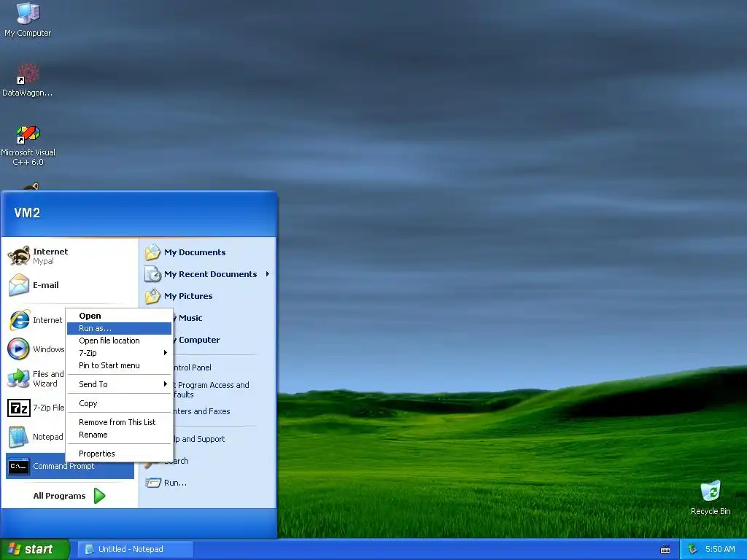The image size is (747, 560).
Task: Click the 7-Zip File Manager icon
Action: tap(19, 408)
